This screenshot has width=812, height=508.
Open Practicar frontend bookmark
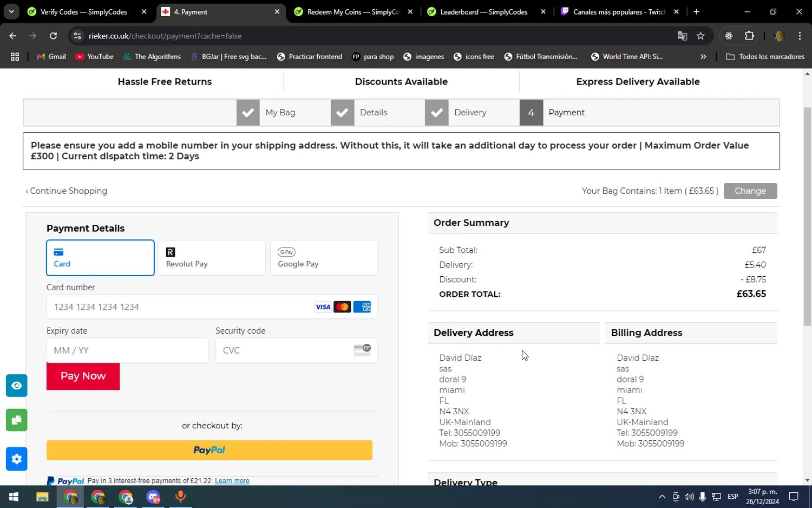pyautogui.click(x=310, y=56)
